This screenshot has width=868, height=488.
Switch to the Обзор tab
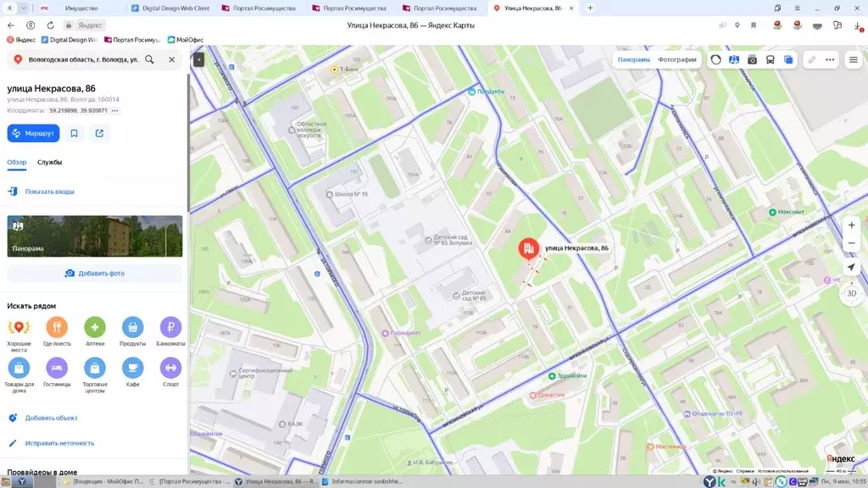click(x=17, y=162)
